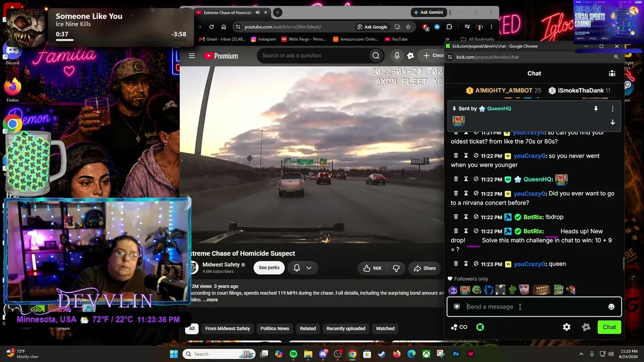Image resolution: width=644 pixels, height=362 pixels.
Task: Bookmark this page with the star icon
Action: [x=408, y=27]
